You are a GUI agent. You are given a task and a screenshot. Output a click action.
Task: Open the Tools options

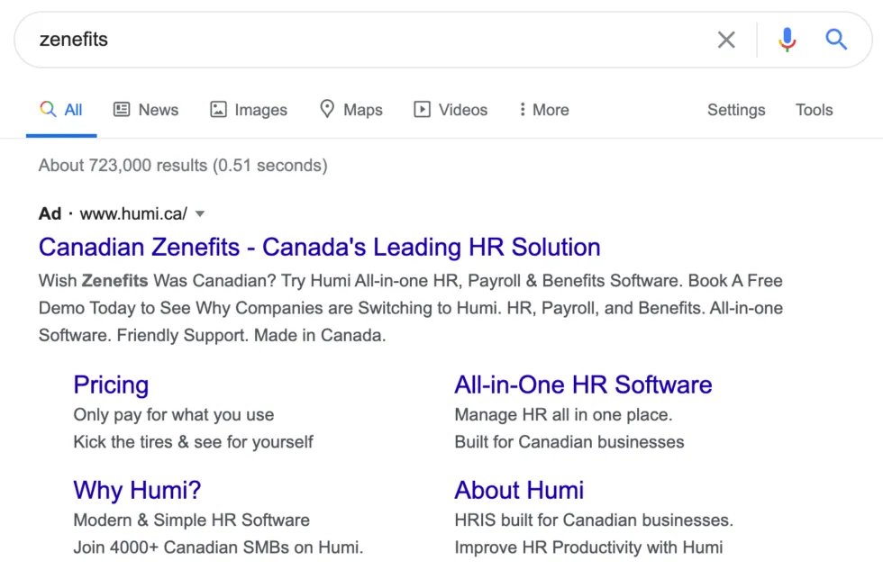click(814, 109)
